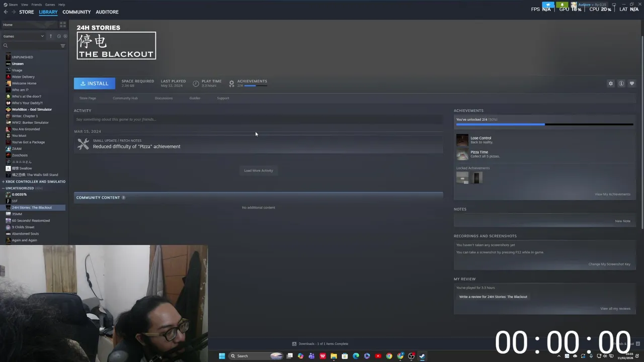Open Support link
644x362 pixels.
click(x=223, y=98)
